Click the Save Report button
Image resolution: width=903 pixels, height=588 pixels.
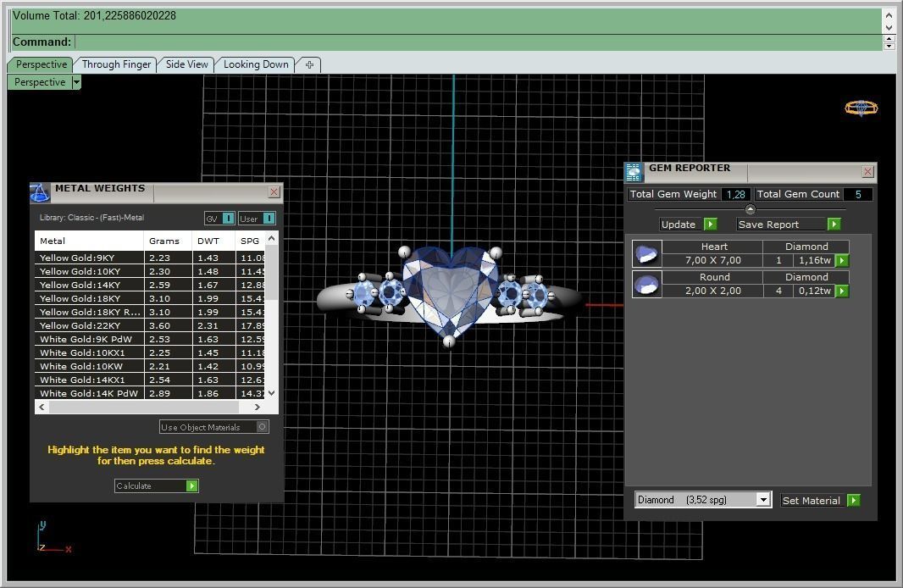click(x=782, y=224)
